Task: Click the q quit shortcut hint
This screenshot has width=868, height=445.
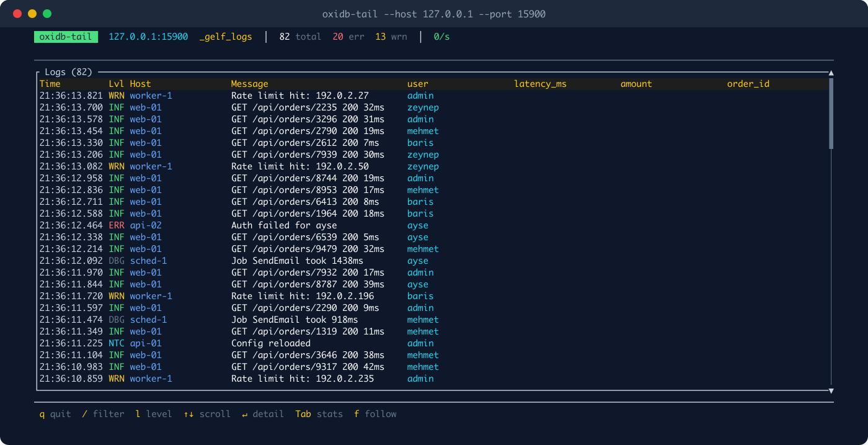Action: pos(55,414)
